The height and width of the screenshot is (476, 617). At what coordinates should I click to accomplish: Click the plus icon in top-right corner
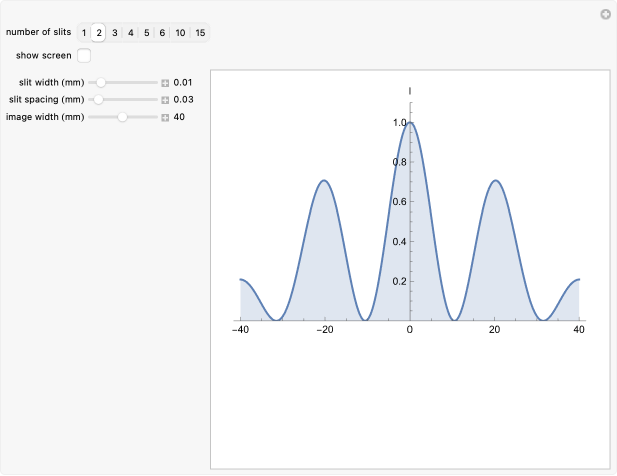[605, 14]
